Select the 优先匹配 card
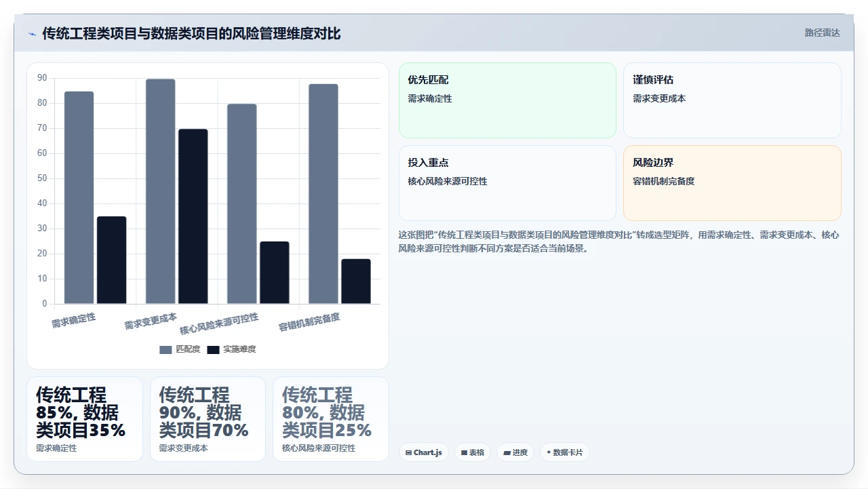Image resolution: width=868 pixels, height=489 pixels. coord(507,100)
